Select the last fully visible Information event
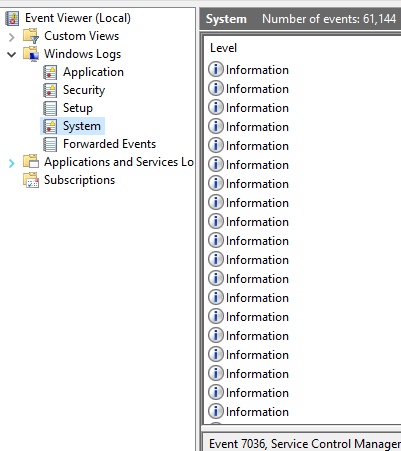 point(302,412)
